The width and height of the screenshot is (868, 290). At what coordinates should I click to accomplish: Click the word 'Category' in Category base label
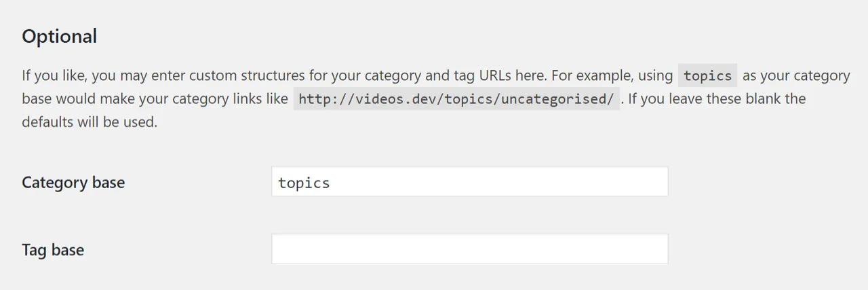(51, 182)
